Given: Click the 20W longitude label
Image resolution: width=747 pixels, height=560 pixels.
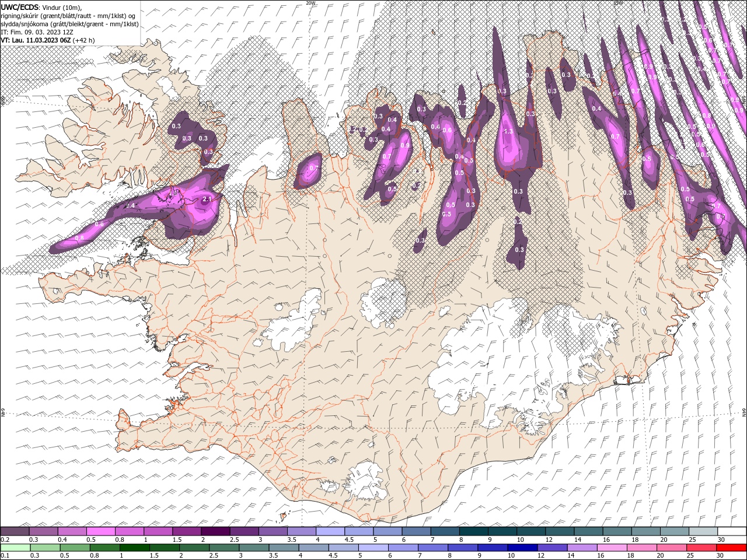Looking at the screenshot, I should click(311, 3).
